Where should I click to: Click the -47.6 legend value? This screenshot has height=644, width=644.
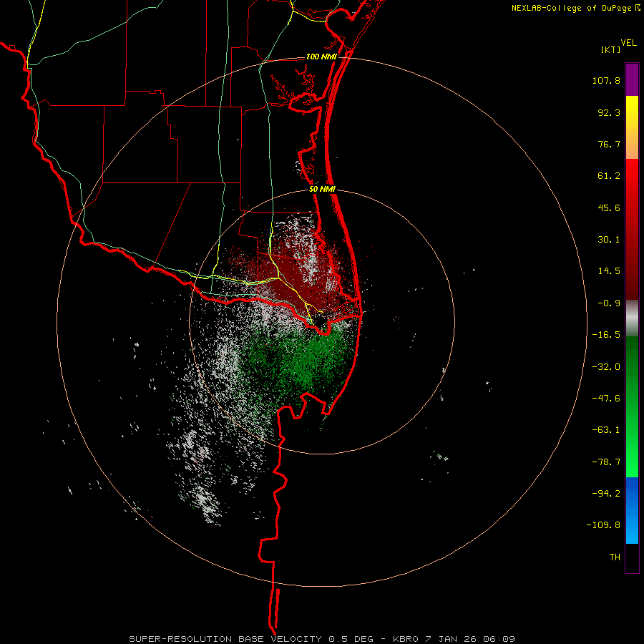click(606, 399)
